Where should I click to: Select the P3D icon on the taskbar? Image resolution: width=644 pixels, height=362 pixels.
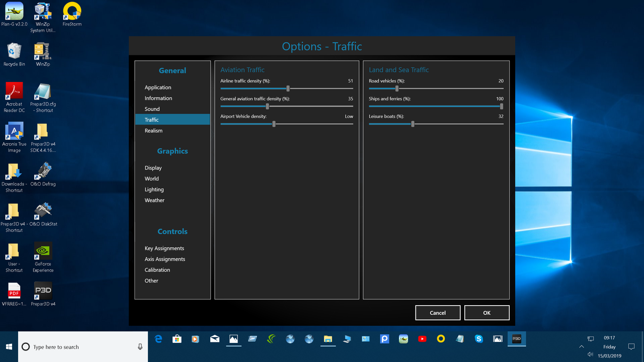coord(516,339)
